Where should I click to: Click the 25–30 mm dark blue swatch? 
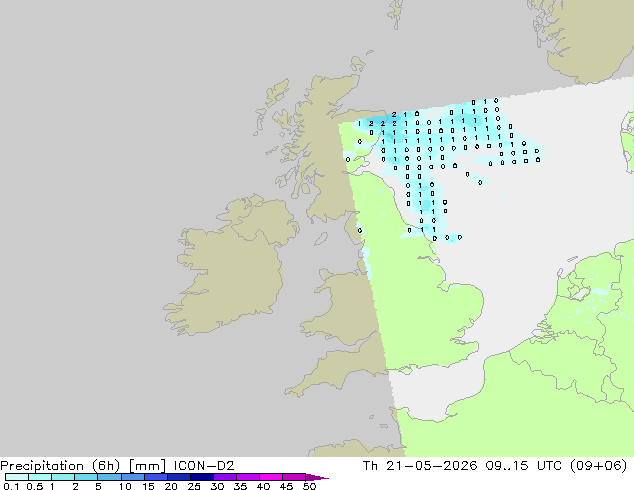[x=201, y=477]
